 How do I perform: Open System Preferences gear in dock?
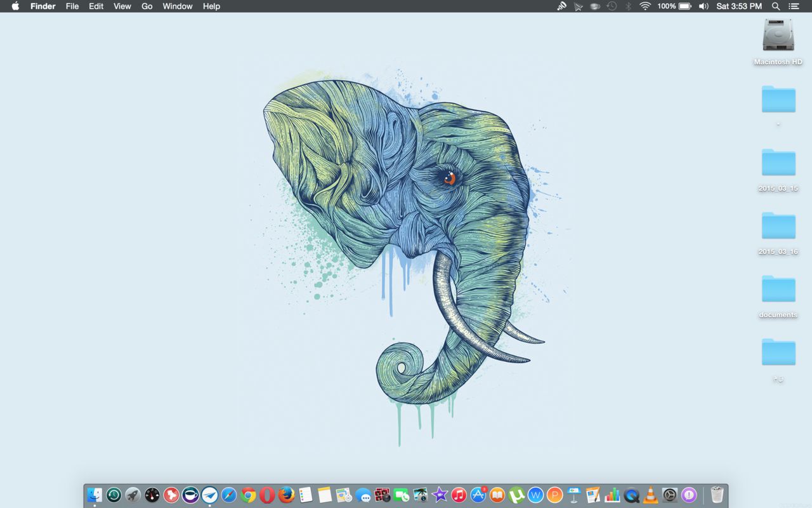click(x=670, y=495)
